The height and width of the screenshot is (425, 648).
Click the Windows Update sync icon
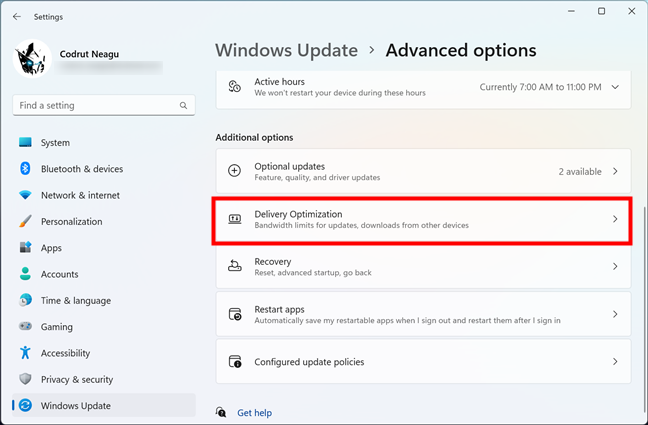[25, 405]
